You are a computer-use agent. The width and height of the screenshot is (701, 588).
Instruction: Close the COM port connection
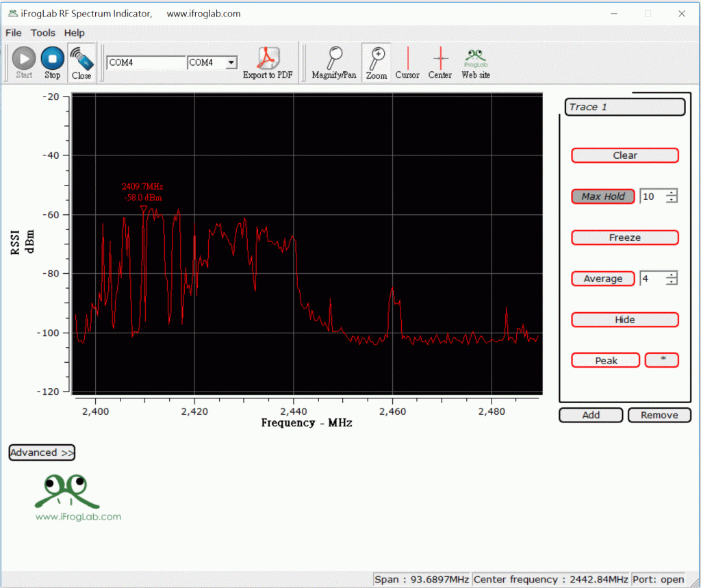[x=81, y=62]
